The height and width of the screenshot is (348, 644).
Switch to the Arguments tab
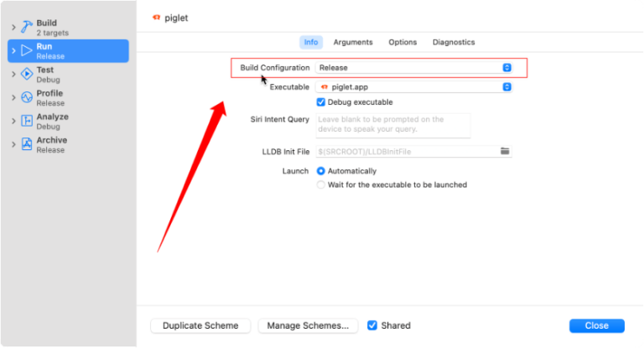tap(353, 42)
